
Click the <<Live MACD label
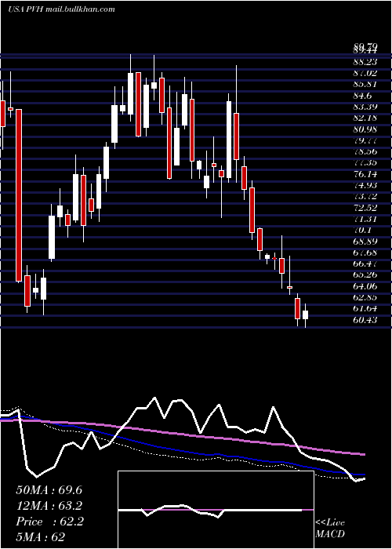(330, 528)
